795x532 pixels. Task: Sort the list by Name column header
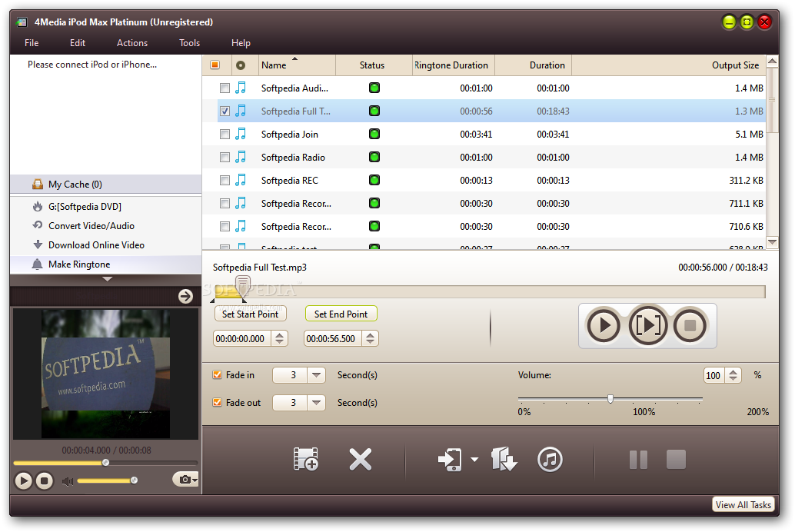pos(297,65)
